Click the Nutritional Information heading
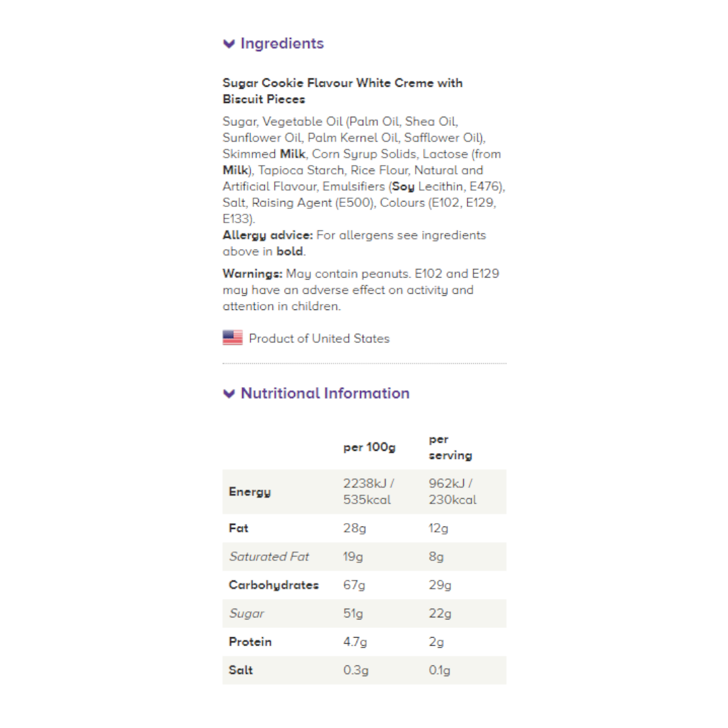The height and width of the screenshot is (728, 728). 325,393
